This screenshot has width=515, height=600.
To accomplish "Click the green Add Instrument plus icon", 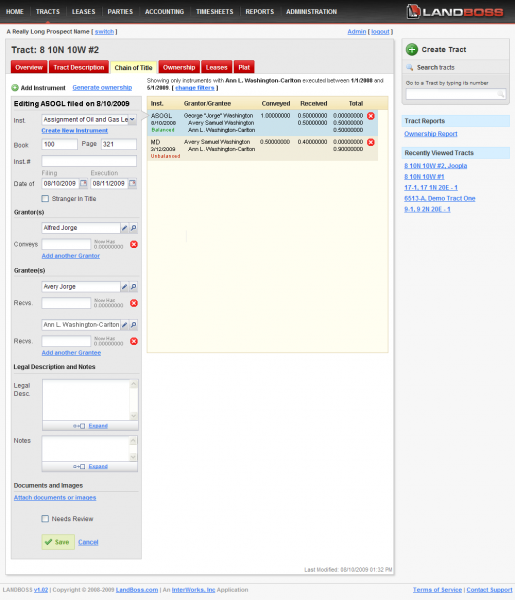I will (15, 88).
